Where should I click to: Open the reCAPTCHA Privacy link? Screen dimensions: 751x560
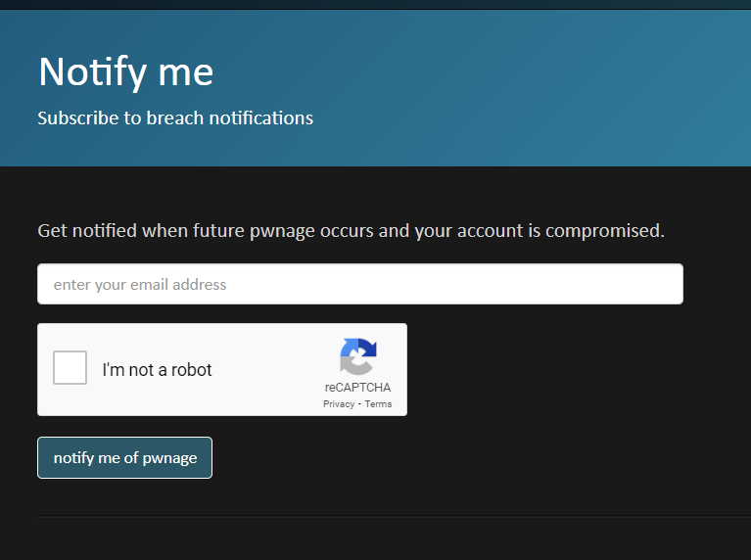coord(339,403)
